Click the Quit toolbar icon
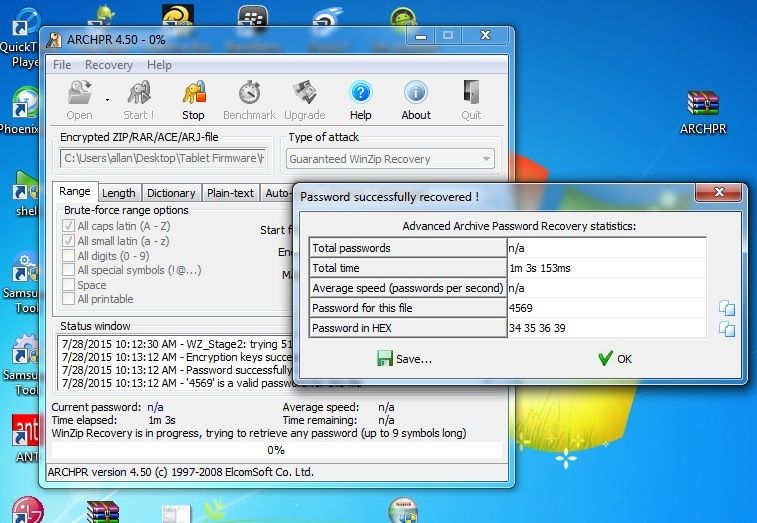 click(471, 99)
